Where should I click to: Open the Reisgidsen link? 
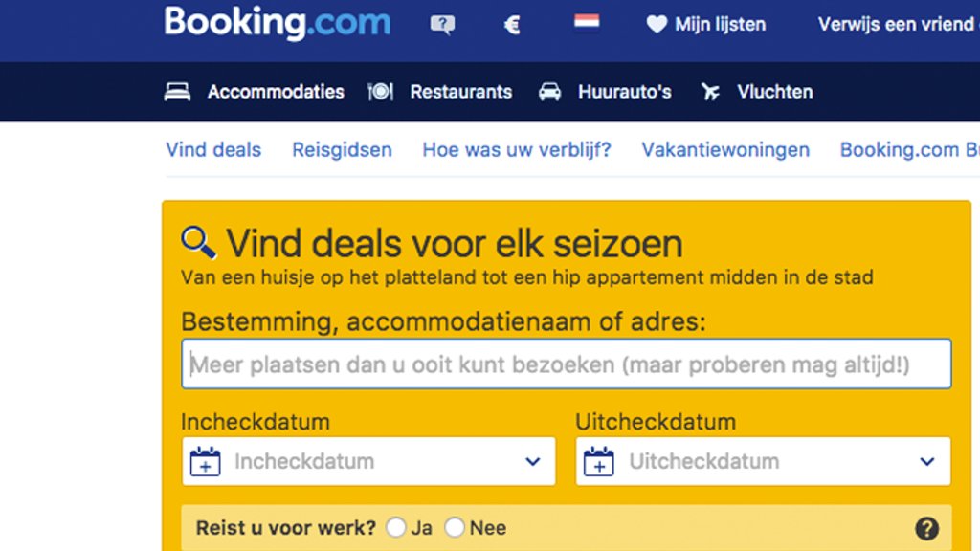pyautogui.click(x=342, y=150)
